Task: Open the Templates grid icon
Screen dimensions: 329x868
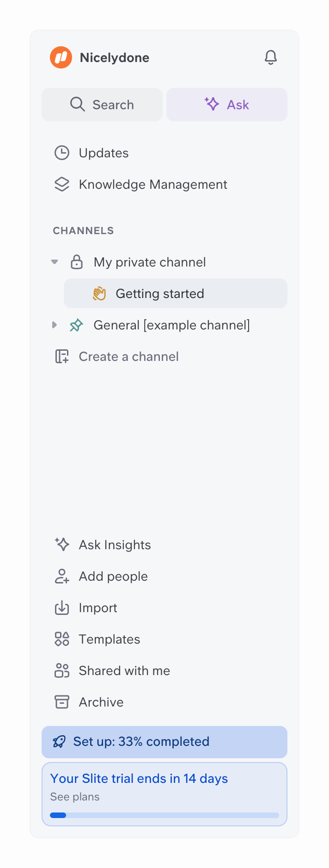Action: click(62, 639)
